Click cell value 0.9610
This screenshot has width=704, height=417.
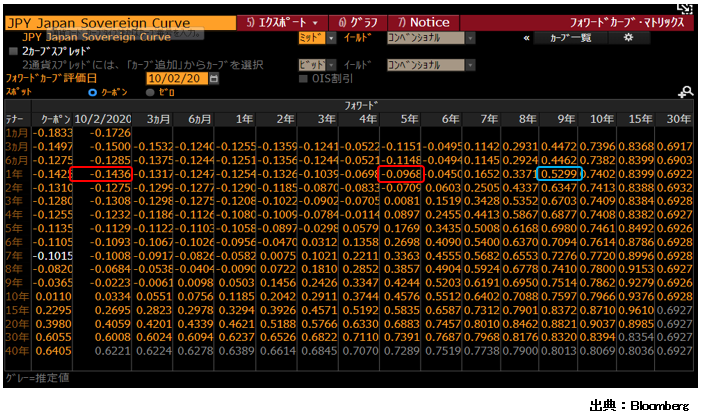tap(636, 310)
